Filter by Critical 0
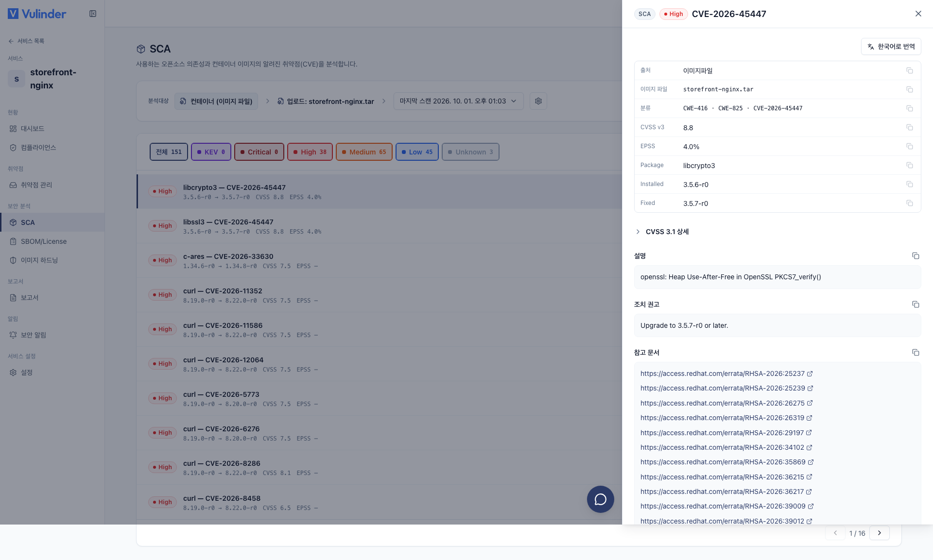This screenshot has width=933, height=560. pyautogui.click(x=259, y=152)
